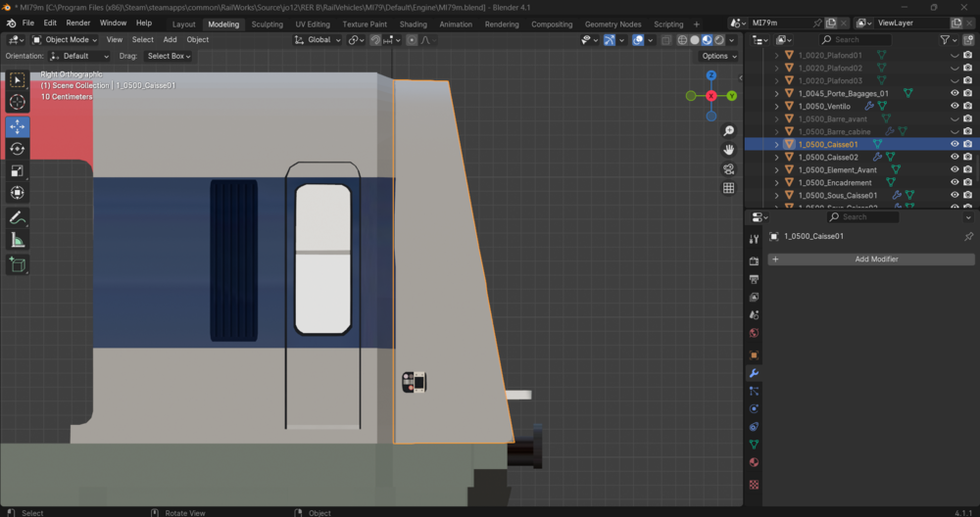The width and height of the screenshot is (980, 517).
Task: Switch to the UV Editing workspace tab
Action: (313, 23)
